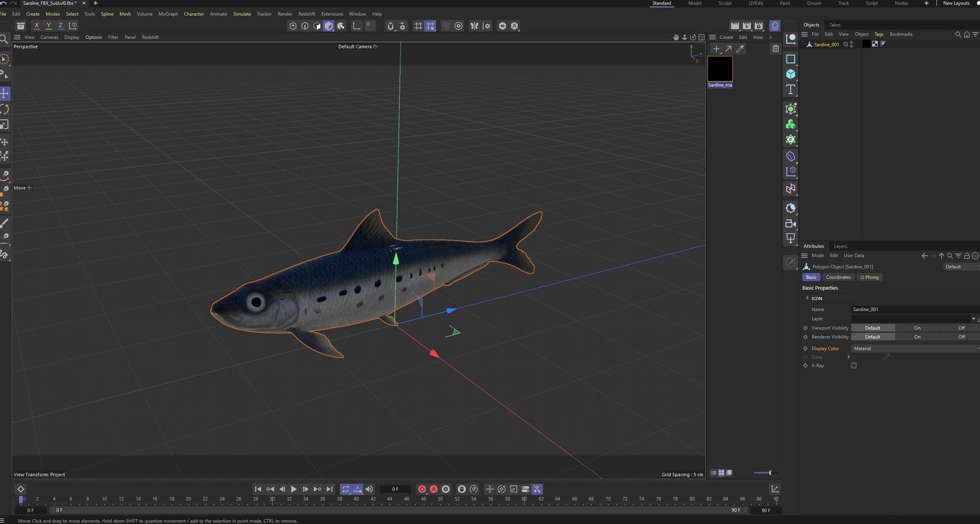
Task: Select Sardine_001 in Objects manager
Action: tap(826, 44)
